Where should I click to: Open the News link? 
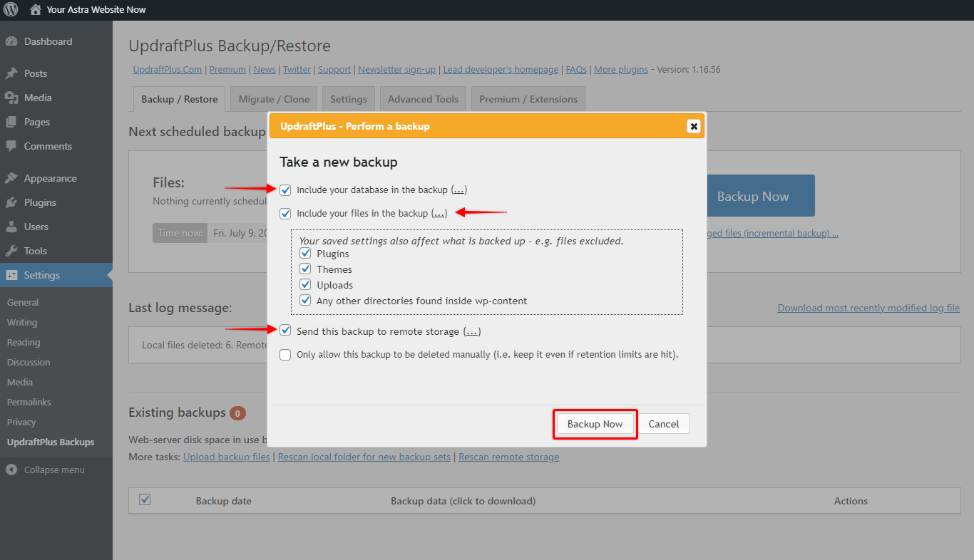(265, 69)
